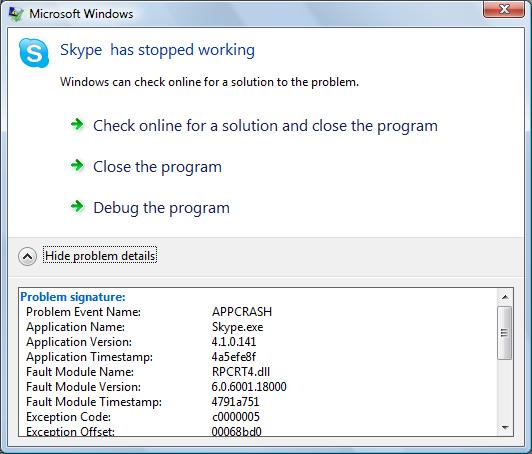532x454 pixels.
Task: Click the Exception Code value c0000005
Action: coord(235,416)
